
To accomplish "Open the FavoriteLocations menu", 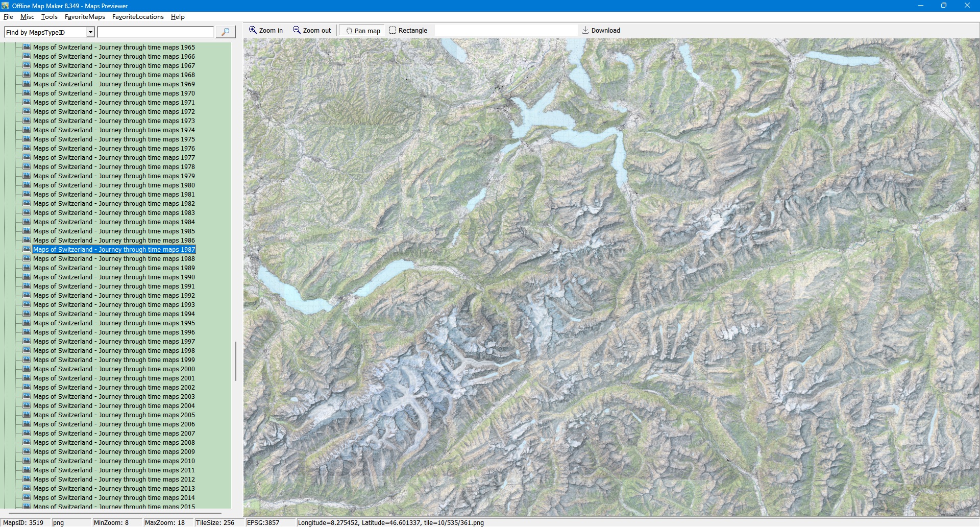I will coord(138,17).
